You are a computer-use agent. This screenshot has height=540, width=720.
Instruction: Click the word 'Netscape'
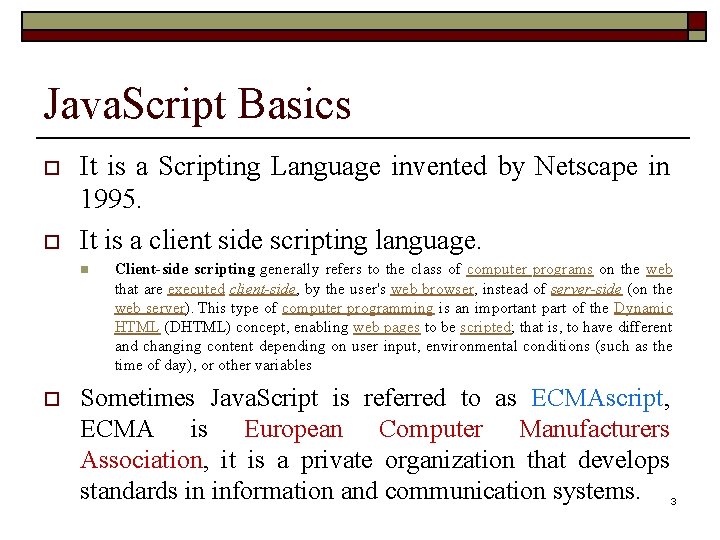click(586, 166)
